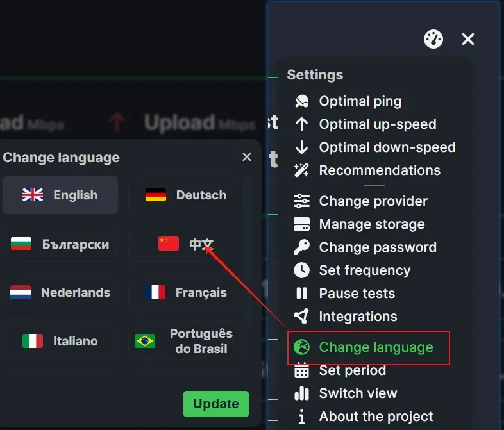
Task: Select the Chinese language option
Action: [x=186, y=244]
